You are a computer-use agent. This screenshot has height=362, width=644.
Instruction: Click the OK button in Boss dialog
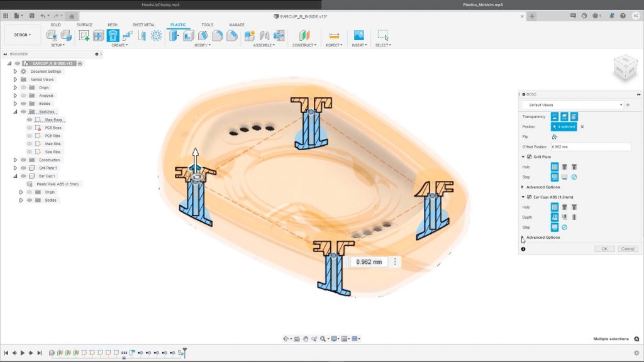point(604,249)
